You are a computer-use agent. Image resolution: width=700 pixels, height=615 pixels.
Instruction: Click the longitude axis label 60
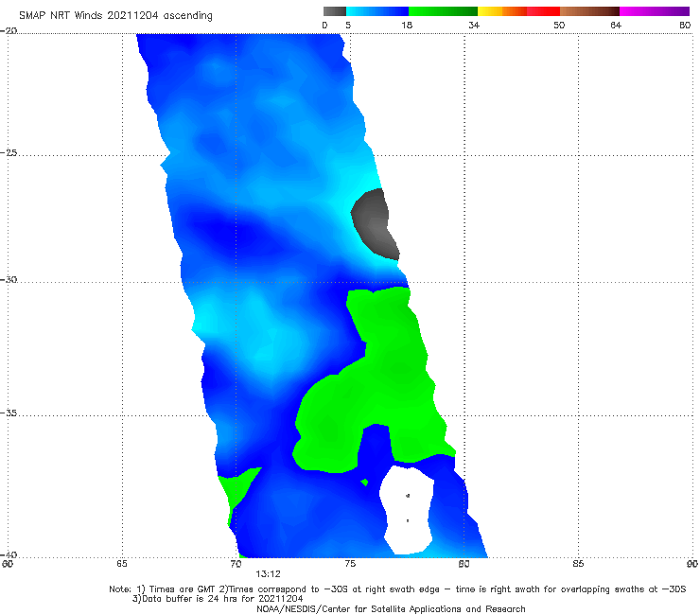point(8,564)
